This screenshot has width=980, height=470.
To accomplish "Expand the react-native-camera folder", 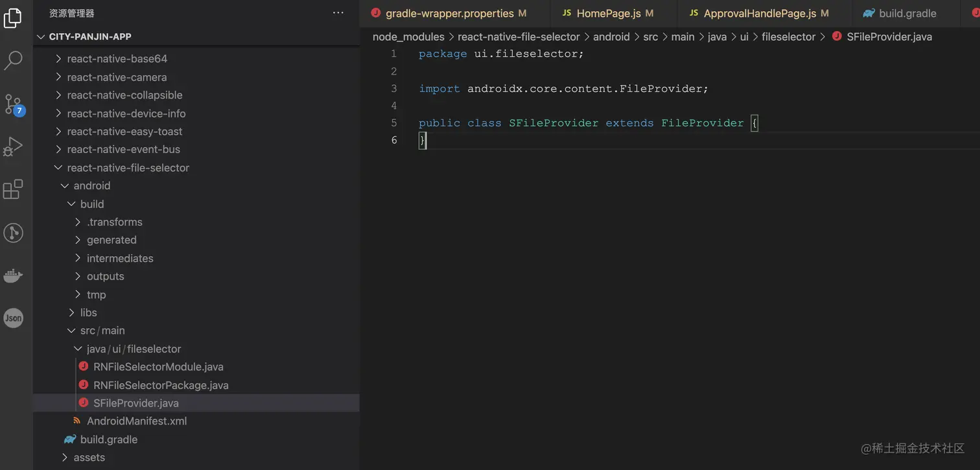I will coord(117,77).
